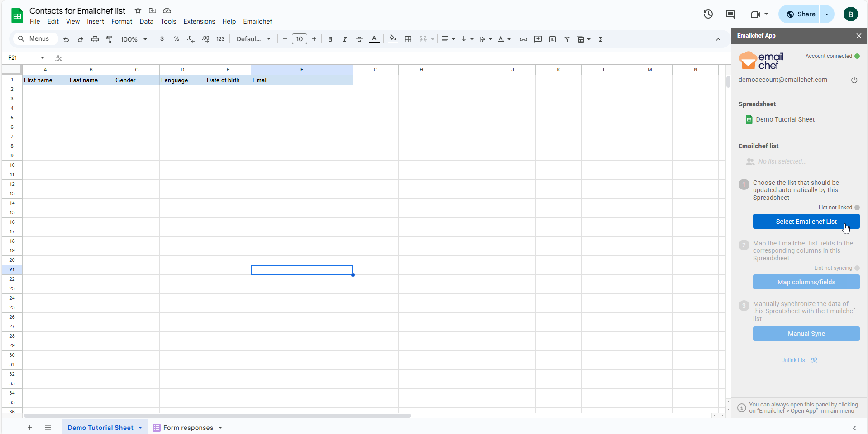Open the Default font dropdown

coord(254,39)
